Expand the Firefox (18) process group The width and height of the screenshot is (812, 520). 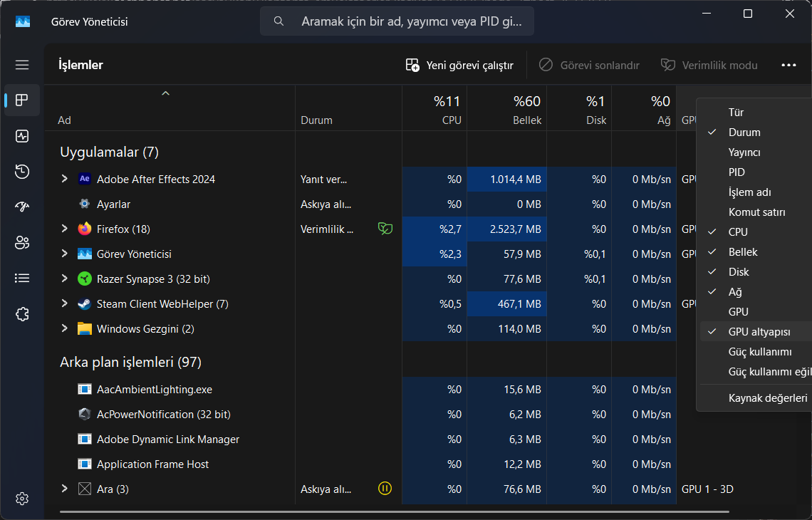click(65, 229)
